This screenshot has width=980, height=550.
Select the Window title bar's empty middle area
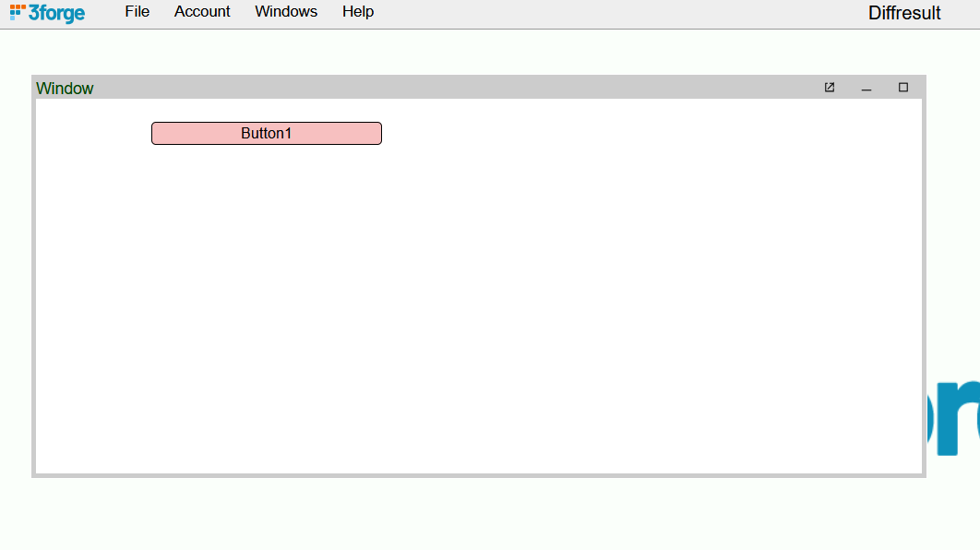click(x=461, y=88)
